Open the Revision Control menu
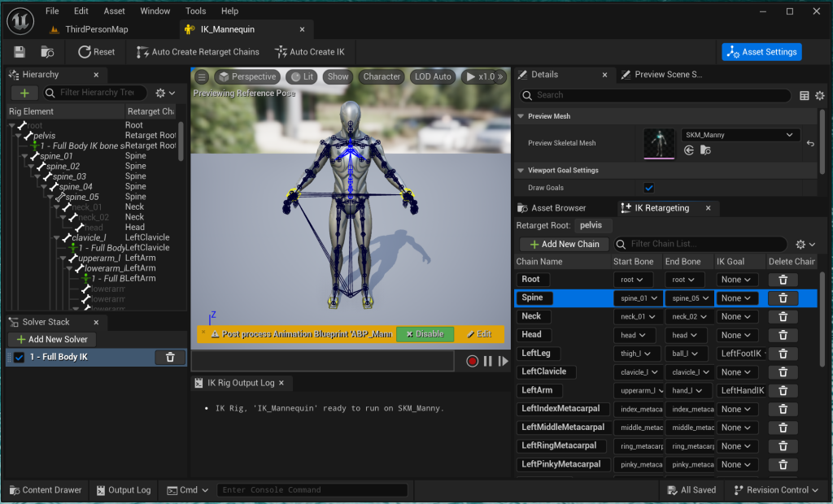The width and height of the screenshot is (833, 504). click(x=776, y=490)
